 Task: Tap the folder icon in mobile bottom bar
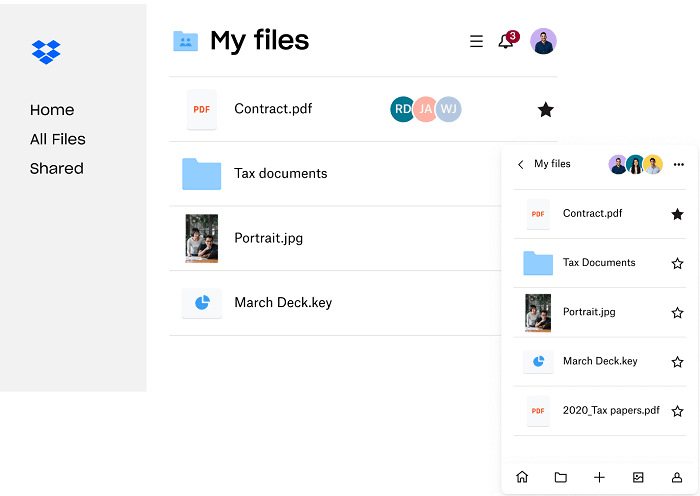(x=561, y=477)
